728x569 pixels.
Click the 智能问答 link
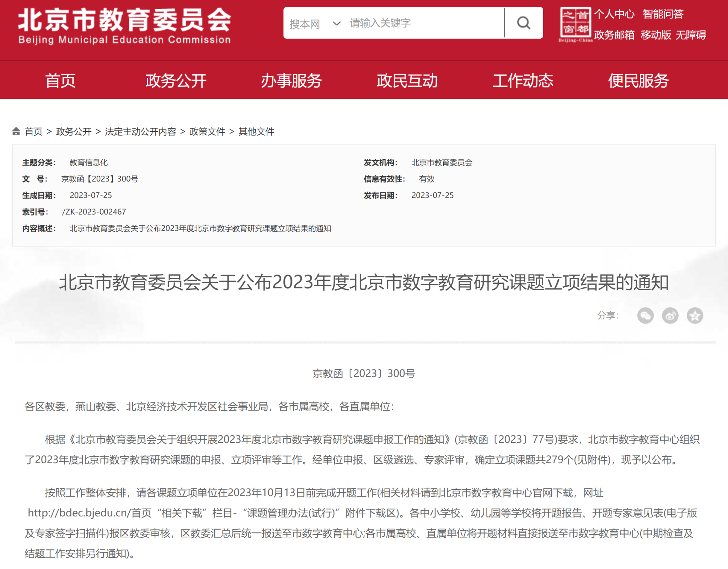[663, 14]
